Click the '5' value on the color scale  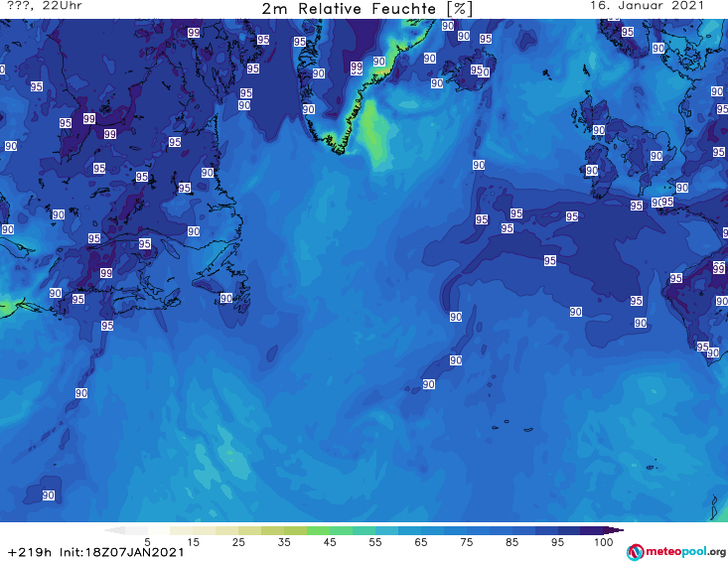[147, 542]
